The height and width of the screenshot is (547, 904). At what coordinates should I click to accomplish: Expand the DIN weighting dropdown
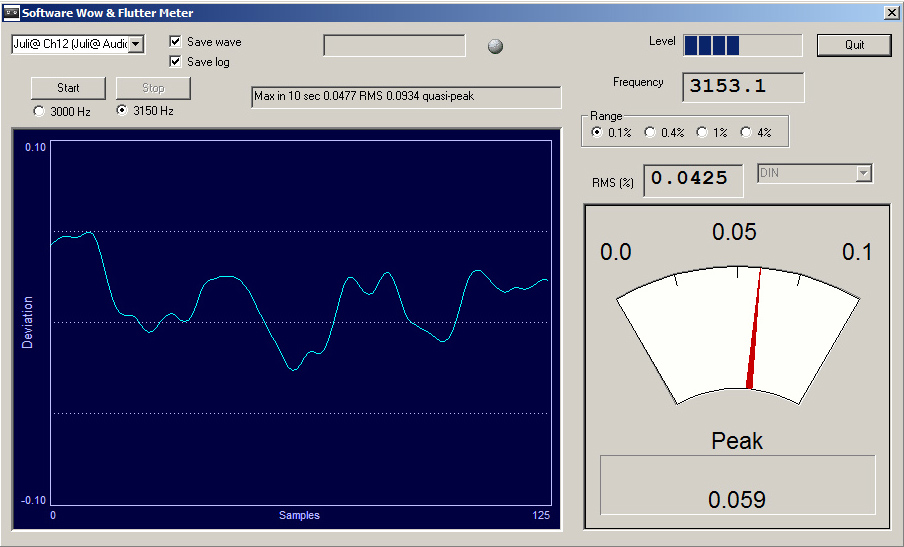point(863,174)
